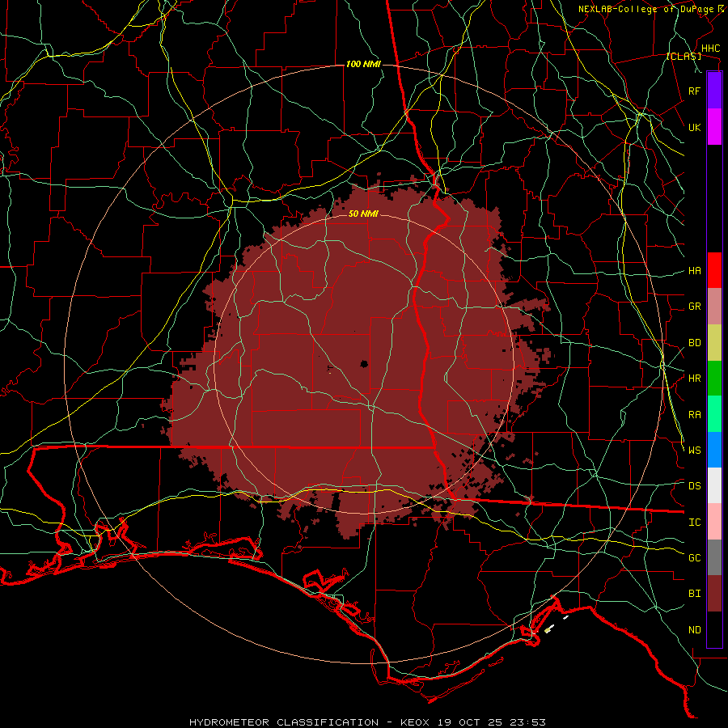Click the HR legend label
The image size is (728, 728).
[x=694, y=379]
